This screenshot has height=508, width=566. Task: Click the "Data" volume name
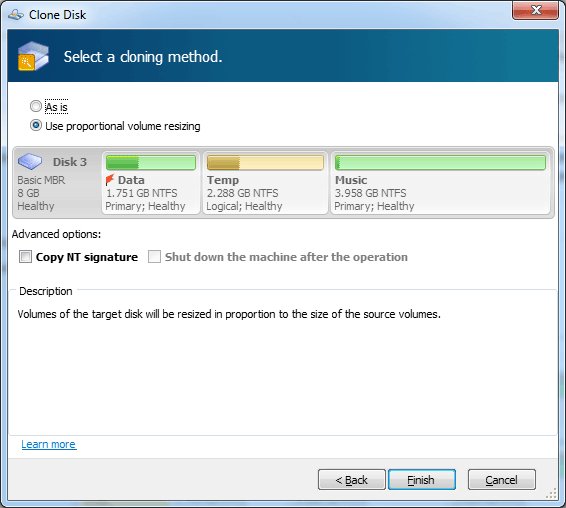pos(131,180)
